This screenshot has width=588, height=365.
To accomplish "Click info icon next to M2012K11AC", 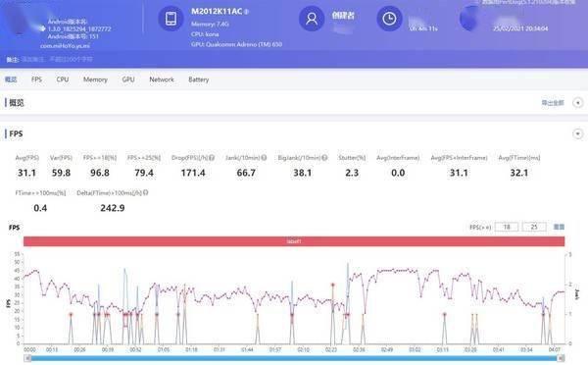I will tap(246, 12).
